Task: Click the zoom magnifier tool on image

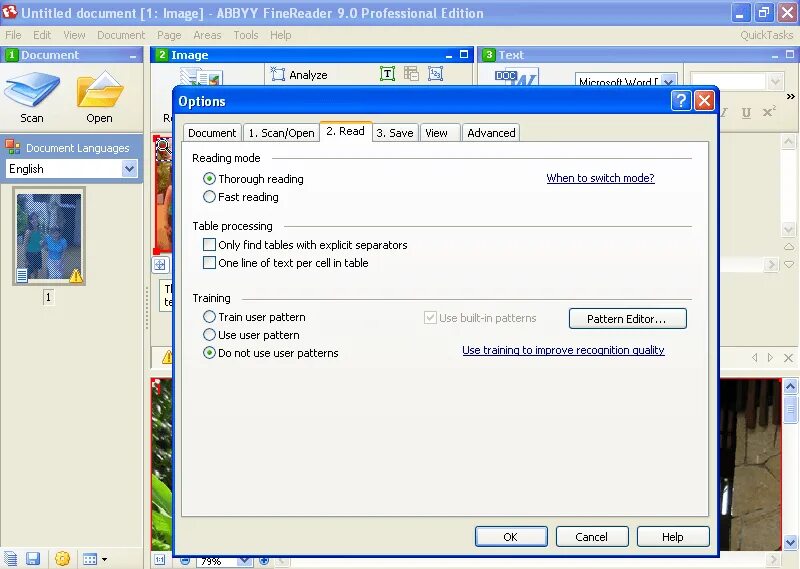Action: tap(163, 148)
